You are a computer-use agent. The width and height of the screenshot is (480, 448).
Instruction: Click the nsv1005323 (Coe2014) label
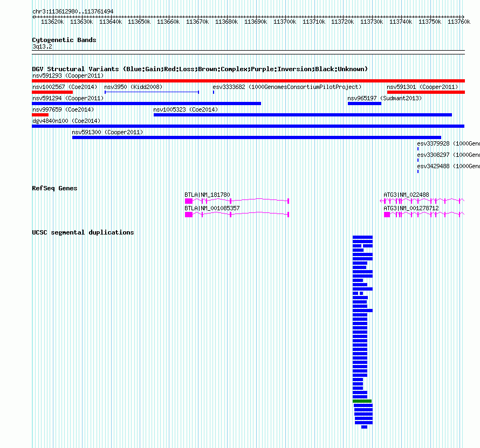pos(186,109)
